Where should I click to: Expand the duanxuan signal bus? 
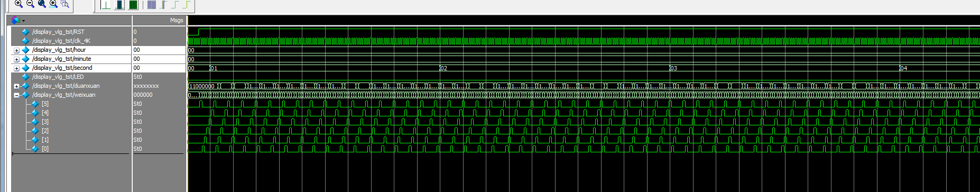[x=16, y=86]
